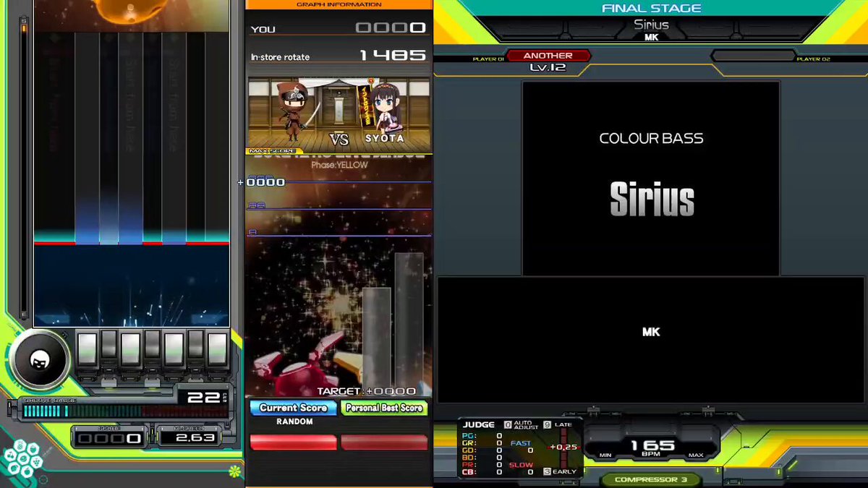Click the 3 box beside EARLY

(x=547, y=471)
